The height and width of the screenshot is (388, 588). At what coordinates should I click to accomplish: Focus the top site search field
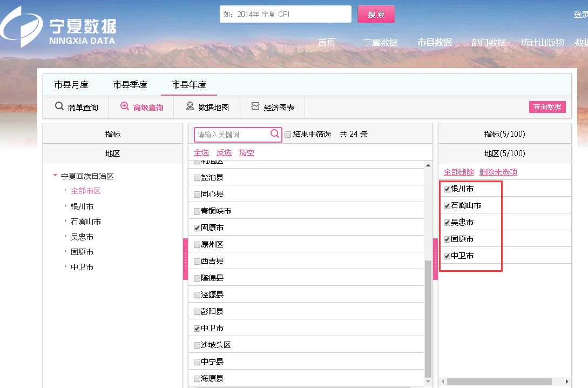pos(286,14)
